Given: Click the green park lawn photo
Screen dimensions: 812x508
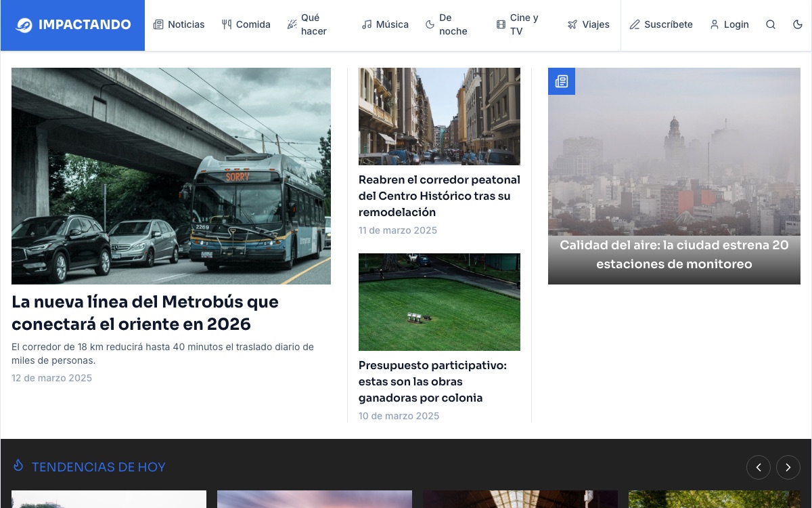Looking at the screenshot, I should (439, 302).
